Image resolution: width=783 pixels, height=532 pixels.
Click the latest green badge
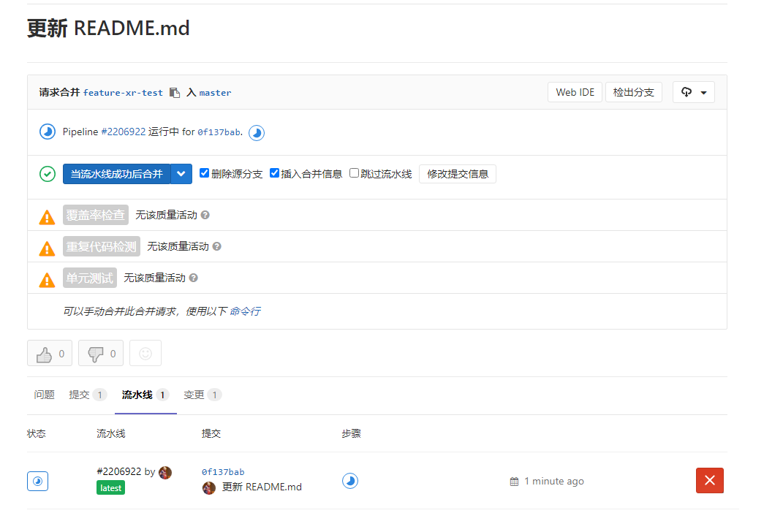111,488
